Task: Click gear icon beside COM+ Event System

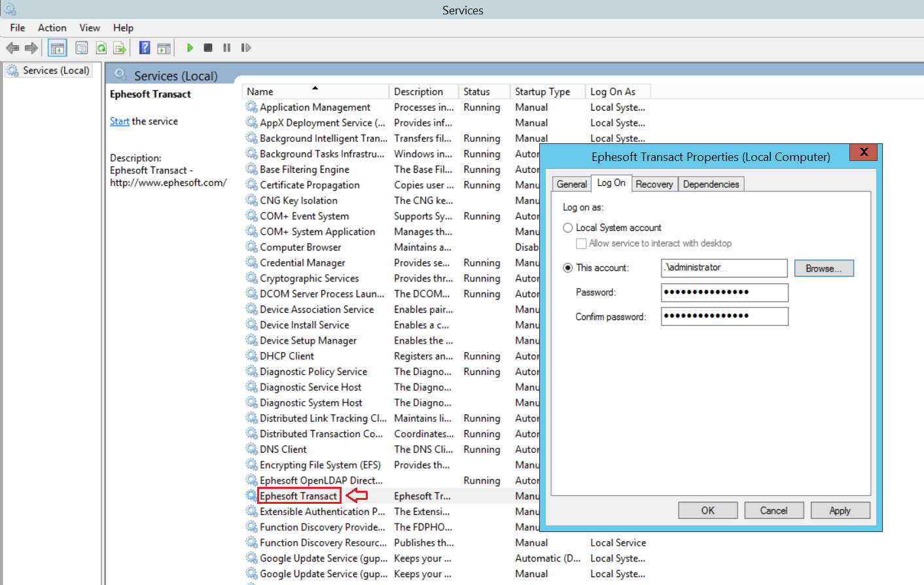Action: 251,216
